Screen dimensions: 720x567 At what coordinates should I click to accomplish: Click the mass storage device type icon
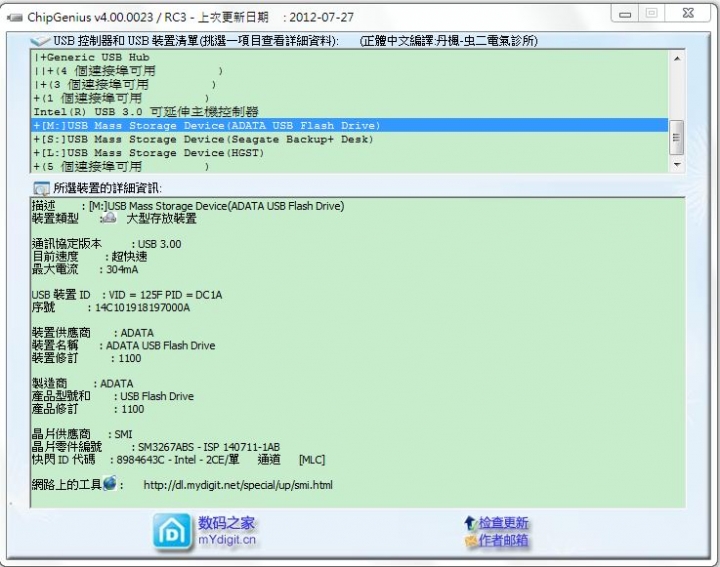(109, 218)
